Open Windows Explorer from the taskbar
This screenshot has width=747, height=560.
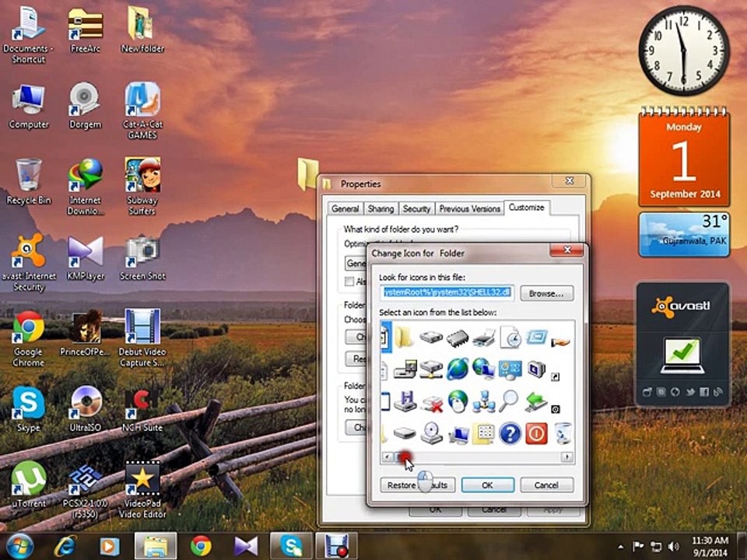156,546
